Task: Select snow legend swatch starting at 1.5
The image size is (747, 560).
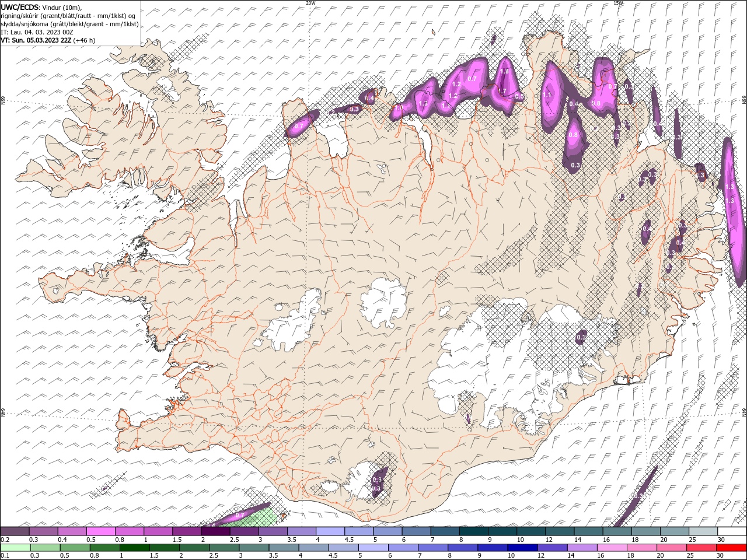Action: pyautogui.click(x=186, y=531)
